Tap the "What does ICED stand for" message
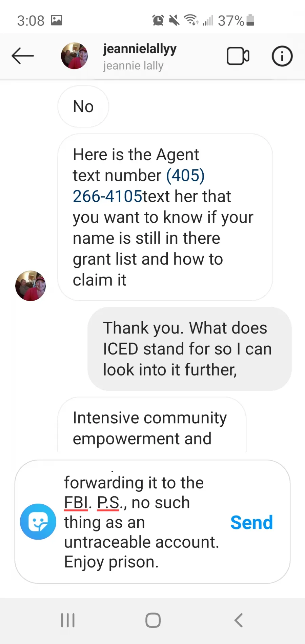Image resolution: width=305 pixels, height=644 pixels. tap(189, 349)
